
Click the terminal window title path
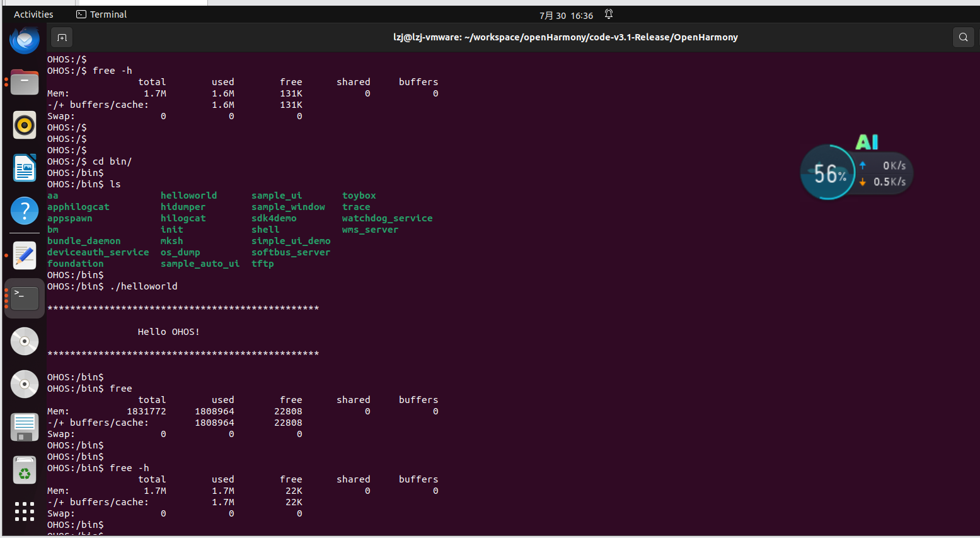pos(565,37)
